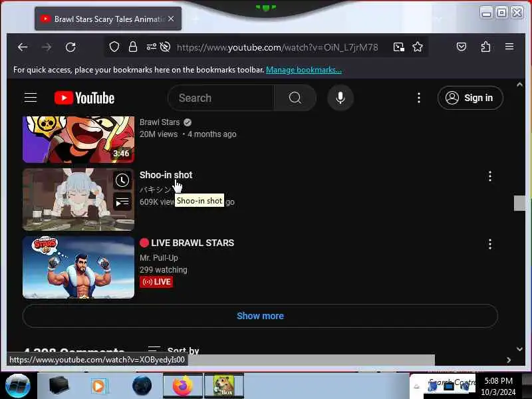Open the Windows Start orb
This screenshot has width=532, height=399.
click(18, 386)
